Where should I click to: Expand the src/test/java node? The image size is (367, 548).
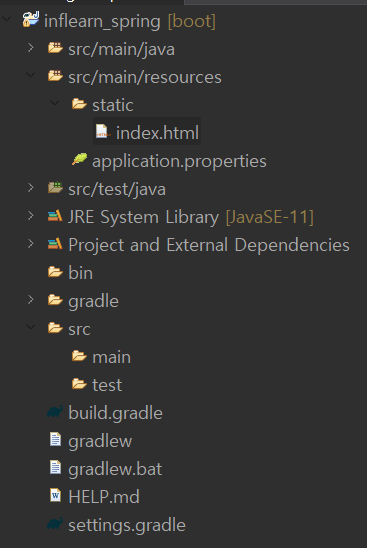[31, 188]
